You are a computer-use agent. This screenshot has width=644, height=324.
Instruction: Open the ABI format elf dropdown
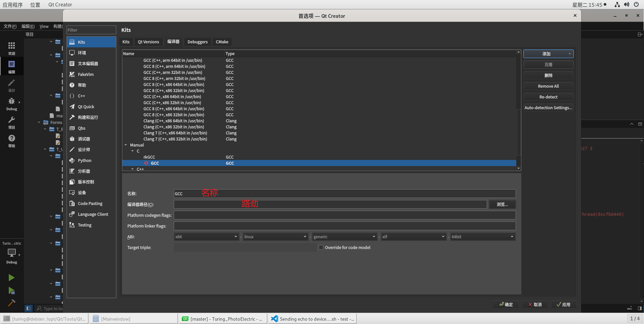pyautogui.click(x=414, y=237)
